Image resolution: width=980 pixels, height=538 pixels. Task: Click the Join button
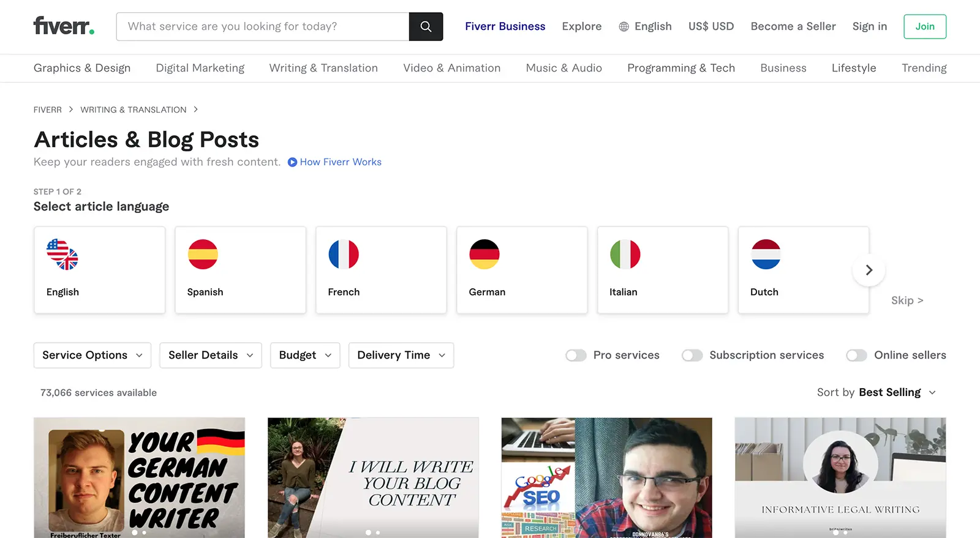point(925,27)
